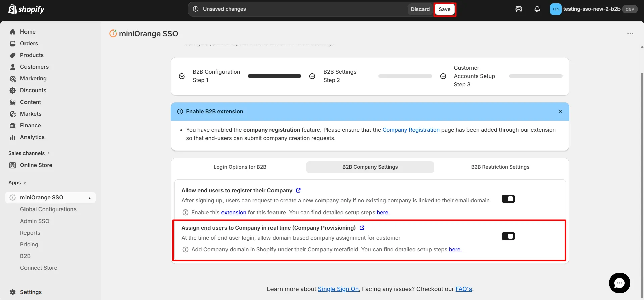
Task: Open the FAQ's link
Action: point(464,289)
